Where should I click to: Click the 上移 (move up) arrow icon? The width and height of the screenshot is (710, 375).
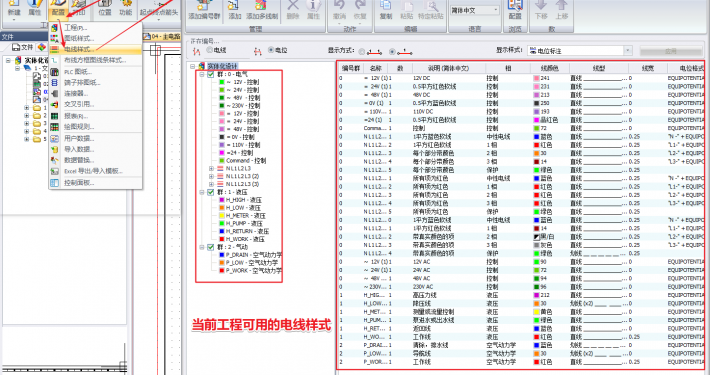[561, 5]
